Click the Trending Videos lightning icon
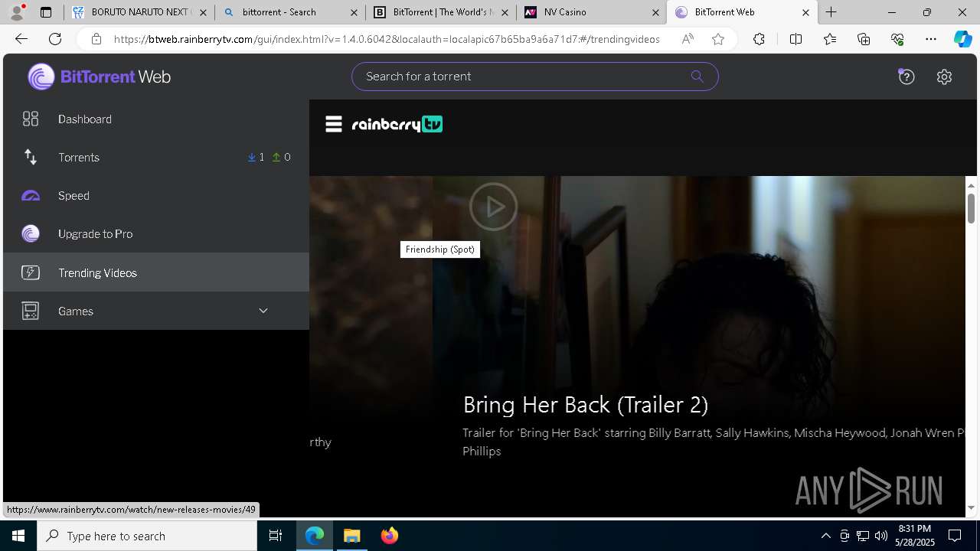 point(31,272)
